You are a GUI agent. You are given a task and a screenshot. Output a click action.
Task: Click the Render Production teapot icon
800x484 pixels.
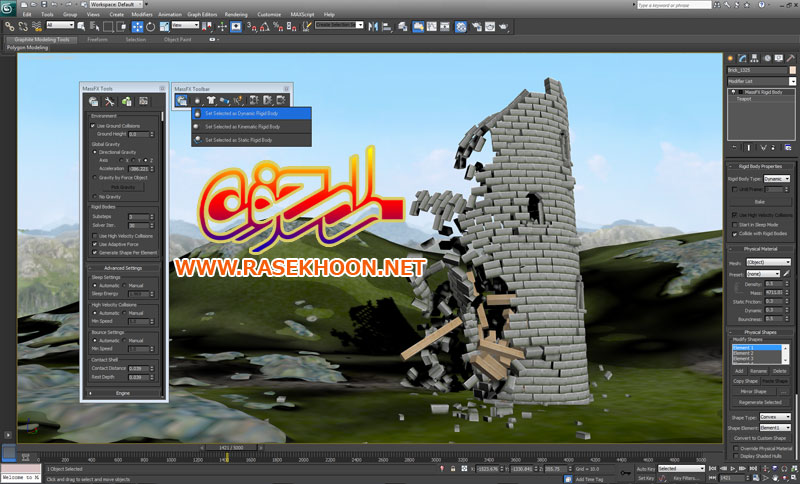click(x=504, y=27)
